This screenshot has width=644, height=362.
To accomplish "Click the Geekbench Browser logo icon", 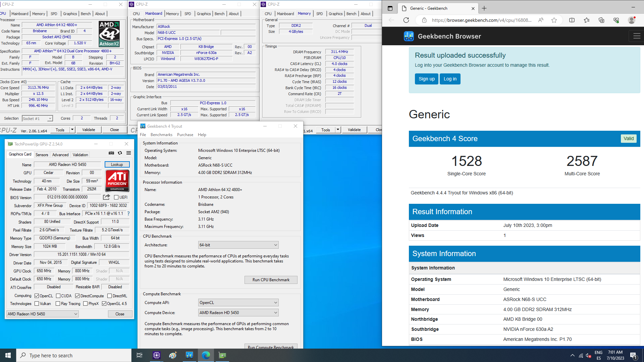I will (x=409, y=36).
